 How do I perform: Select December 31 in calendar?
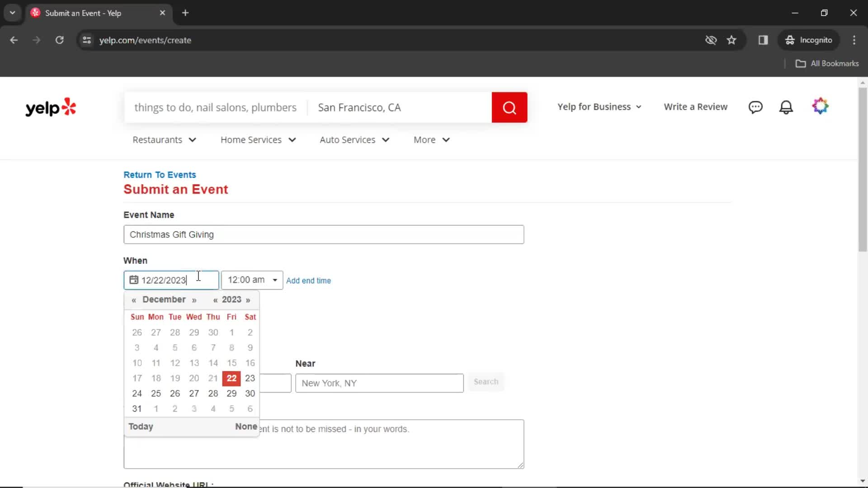pos(137,409)
